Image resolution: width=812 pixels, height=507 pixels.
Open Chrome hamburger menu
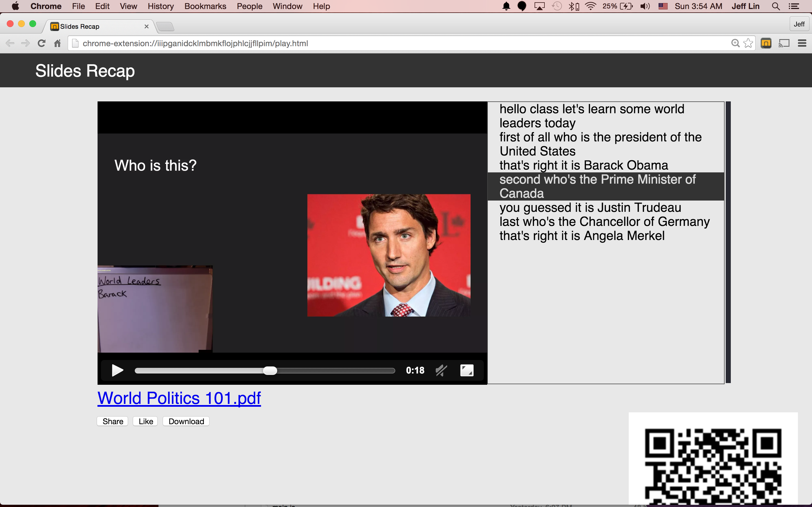(802, 43)
